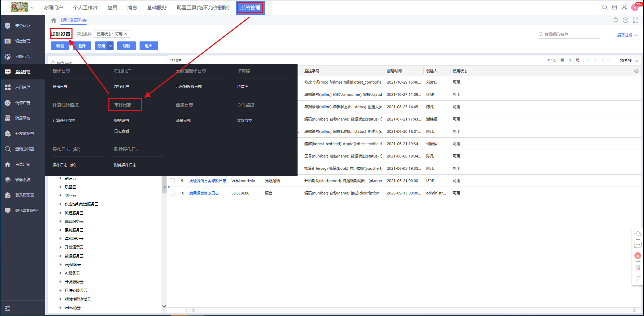Click the fullscreen icon at top right
Viewport: 644px width, 316px height.
[x=635, y=20]
